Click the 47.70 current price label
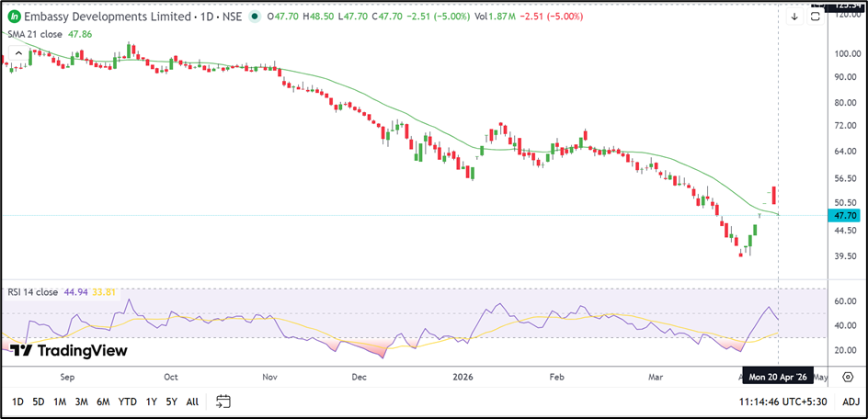 click(844, 215)
